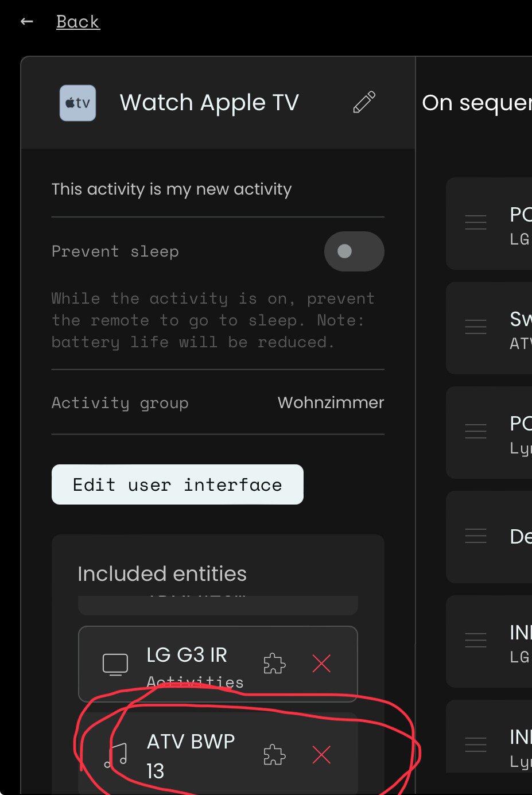
Task: Remove ATV BWP 13 with the red X
Action: pyautogui.click(x=321, y=755)
